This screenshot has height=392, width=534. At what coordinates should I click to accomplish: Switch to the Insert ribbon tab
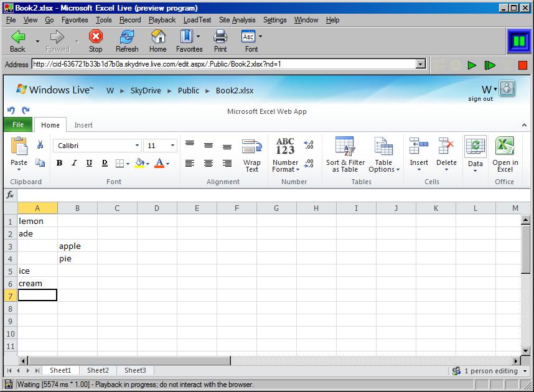point(83,125)
